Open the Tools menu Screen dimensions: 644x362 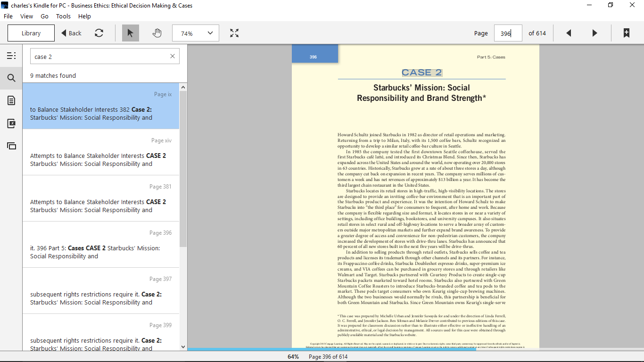click(63, 16)
